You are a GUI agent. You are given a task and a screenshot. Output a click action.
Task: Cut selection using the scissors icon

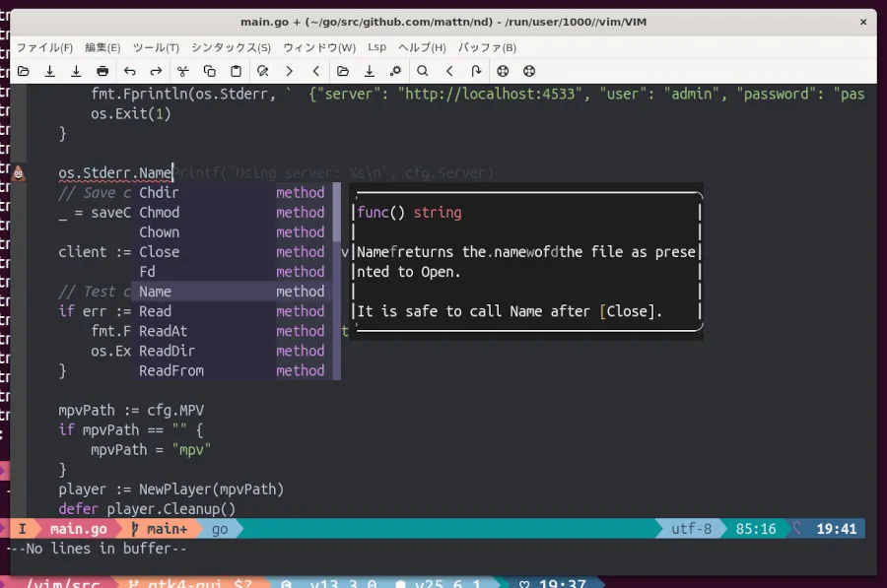(x=182, y=71)
